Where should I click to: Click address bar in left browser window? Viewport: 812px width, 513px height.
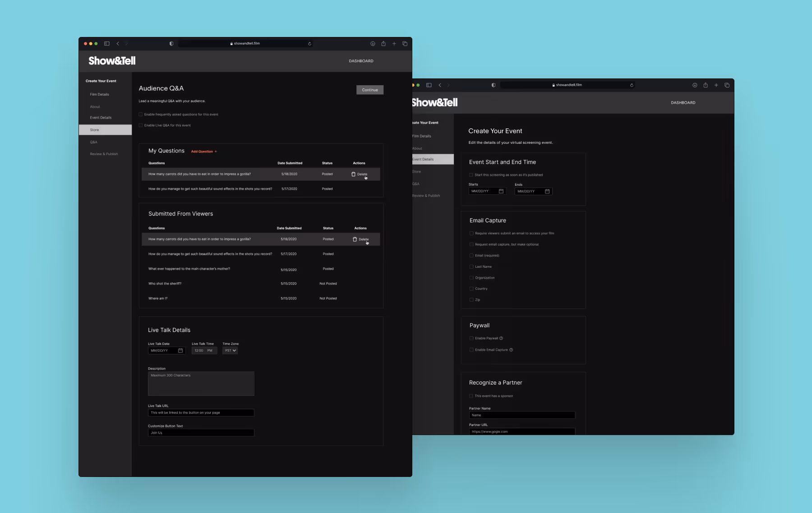[246, 44]
